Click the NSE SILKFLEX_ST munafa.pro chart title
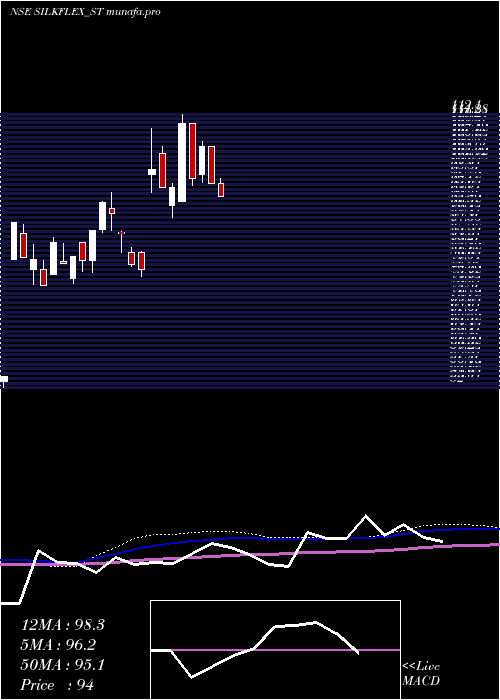Screen dimensions: 500x700 coord(84,12)
